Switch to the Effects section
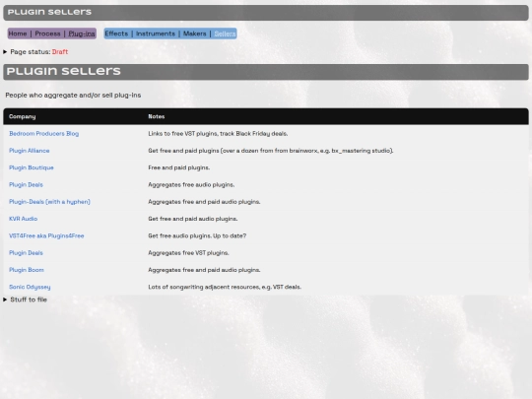The width and height of the screenshot is (532, 399). pyautogui.click(x=116, y=33)
